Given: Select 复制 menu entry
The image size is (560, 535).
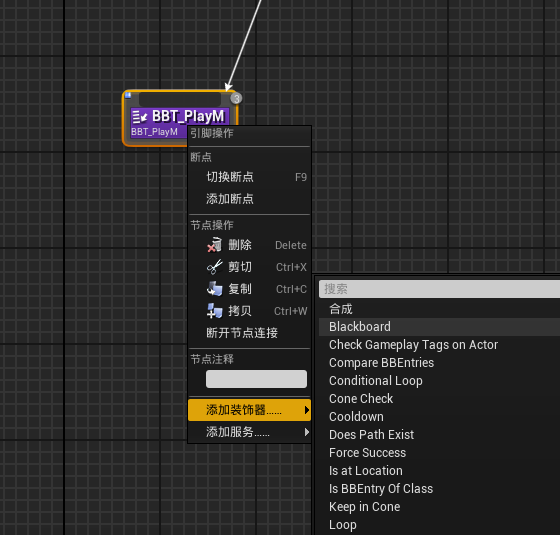Looking at the screenshot, I should (x=249, y=289).
